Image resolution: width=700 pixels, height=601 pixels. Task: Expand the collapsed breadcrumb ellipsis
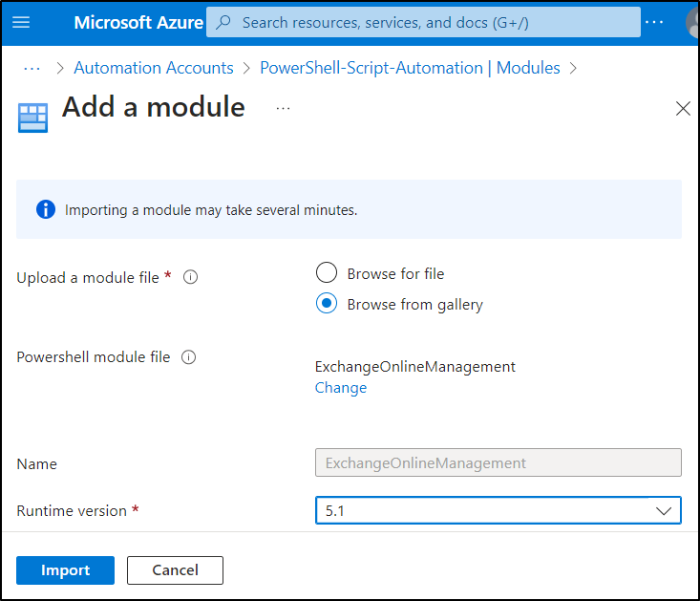(x=32, y=68)
